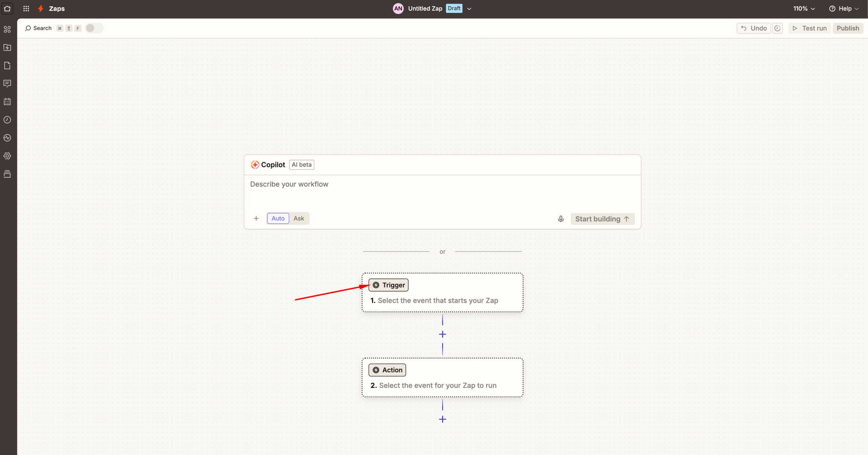Click the search magnifier icon
Screen dimensions: 868x455
tap(28, 28)
